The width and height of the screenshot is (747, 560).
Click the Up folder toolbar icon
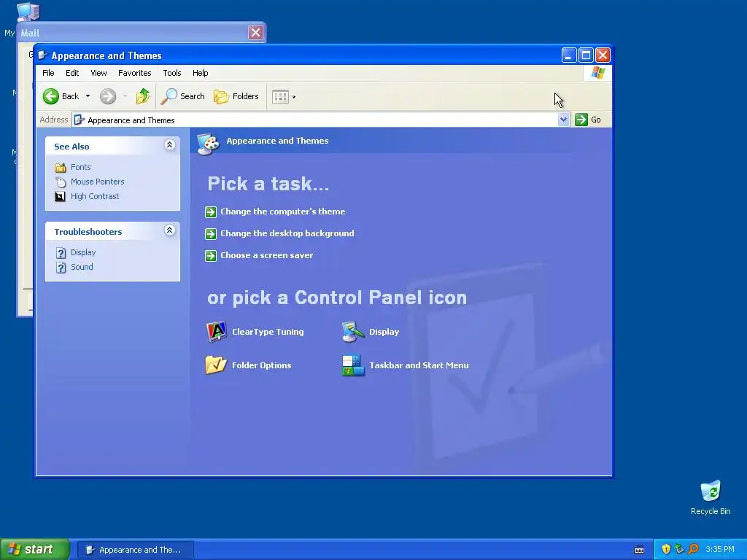pos(142,96)
